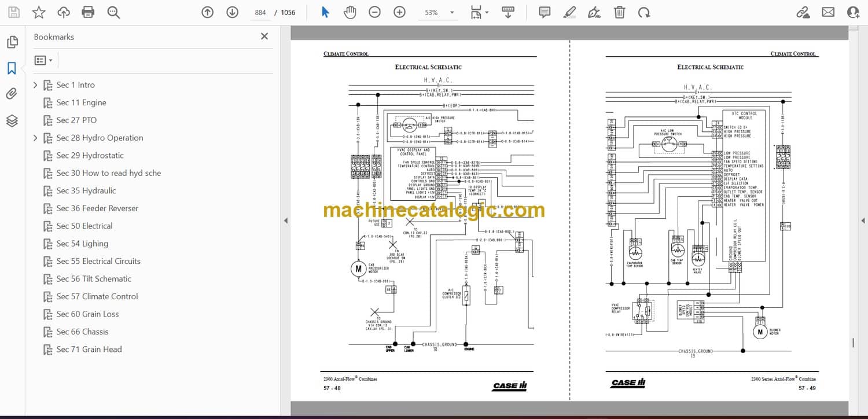
Task: Jump to Sec 50 Electrical
Action: pos(84,226)
